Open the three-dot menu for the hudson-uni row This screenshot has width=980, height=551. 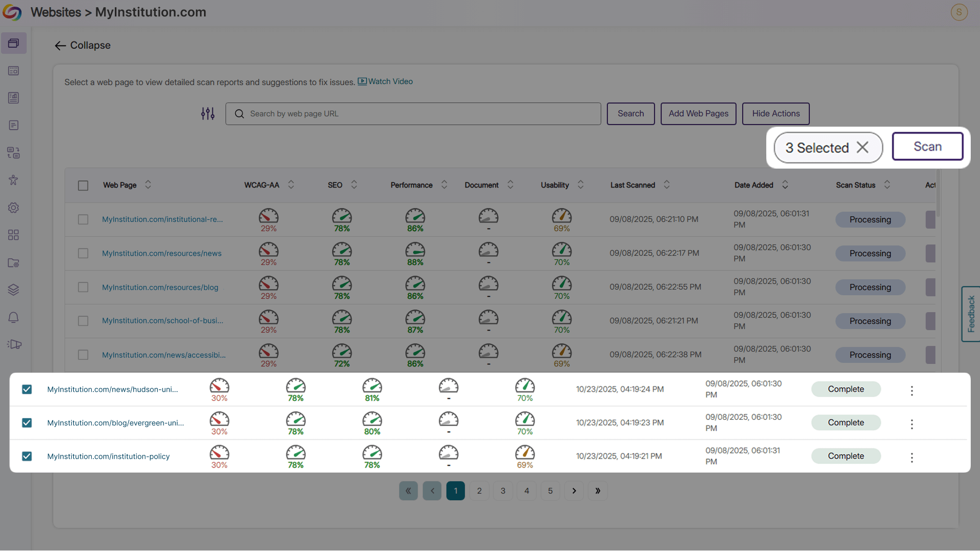[911, 391]
